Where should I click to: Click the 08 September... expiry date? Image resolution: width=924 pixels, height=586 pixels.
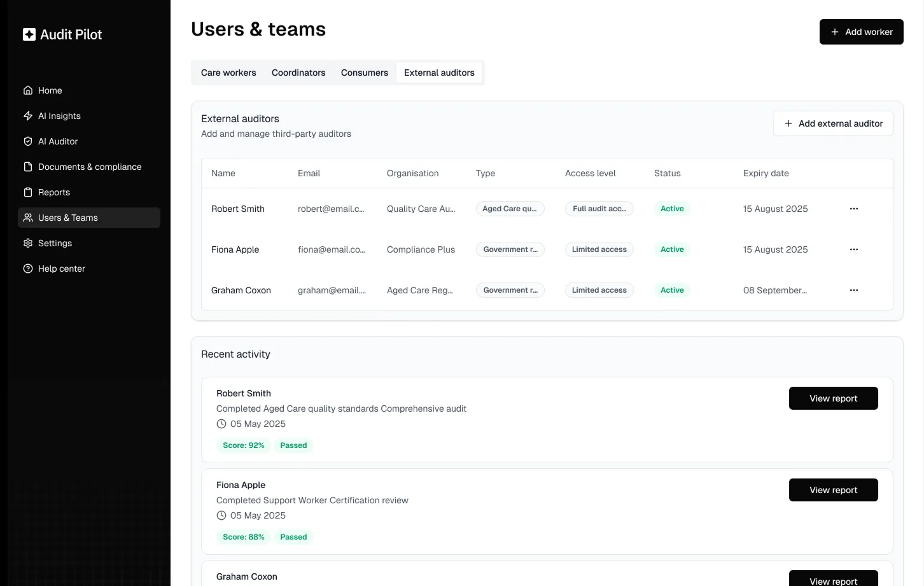pos(775,290)
